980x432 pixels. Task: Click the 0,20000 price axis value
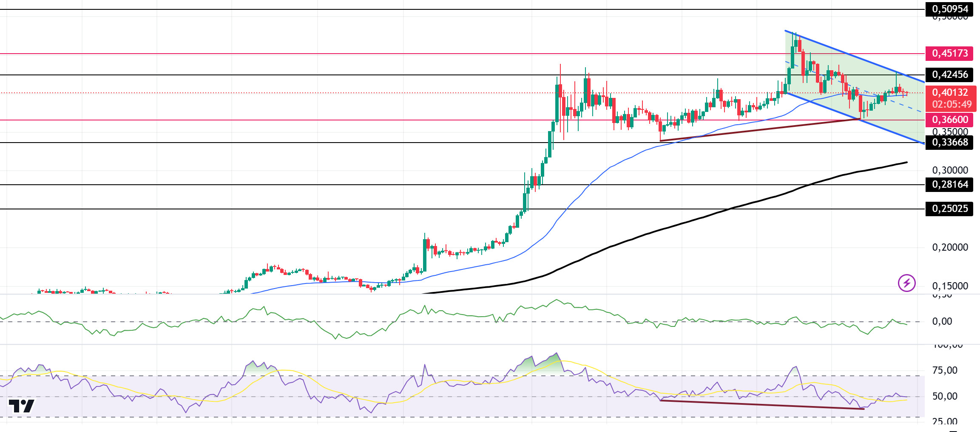(950, 247)
